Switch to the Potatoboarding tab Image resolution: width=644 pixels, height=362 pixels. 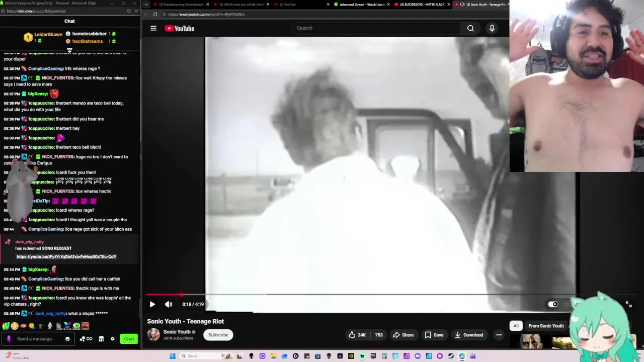tap(181, 5)
